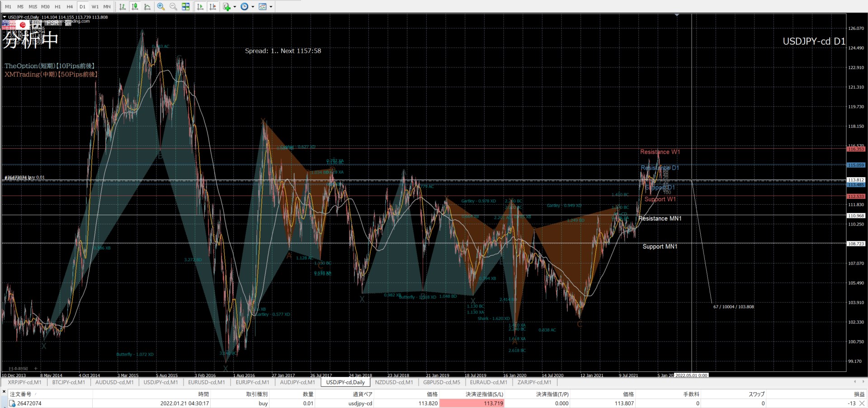The height and width of the screenshot is (408, 868).
Task: Open the periodicity dropdown arrow
Action: tap(253, 7)
